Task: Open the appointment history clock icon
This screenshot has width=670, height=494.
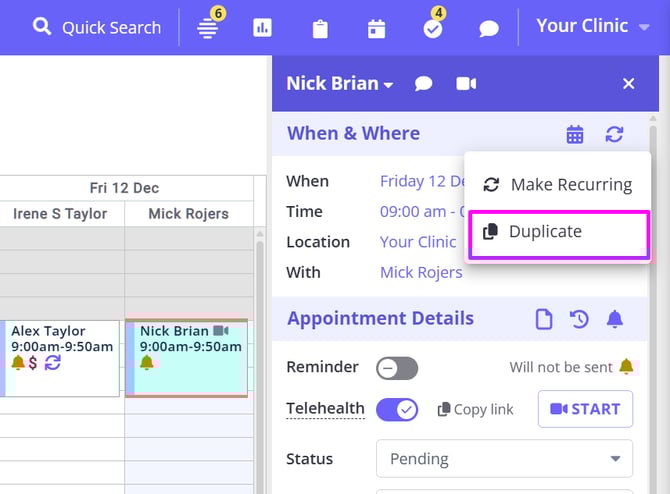Action: point(579,319)
